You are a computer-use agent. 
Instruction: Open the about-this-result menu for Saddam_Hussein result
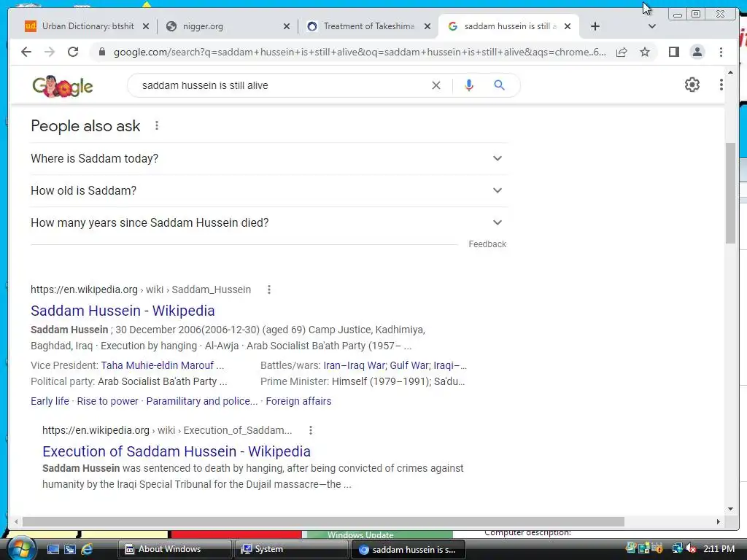(x=269, y=289)
